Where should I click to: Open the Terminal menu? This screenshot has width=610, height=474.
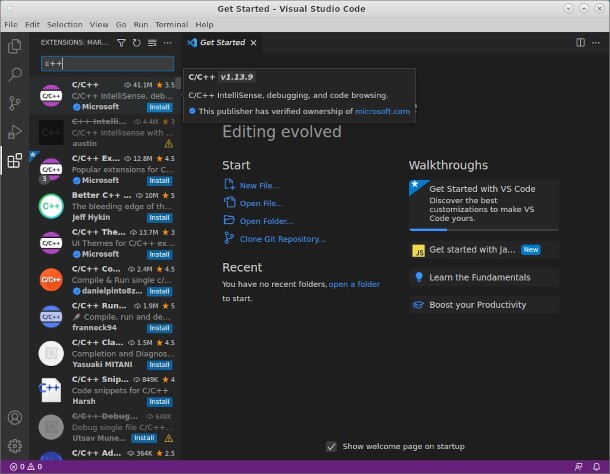coord(172,25)
